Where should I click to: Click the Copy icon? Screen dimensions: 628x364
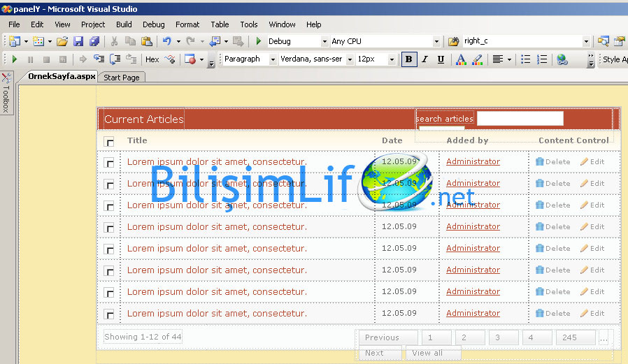(x=130, y=41)
